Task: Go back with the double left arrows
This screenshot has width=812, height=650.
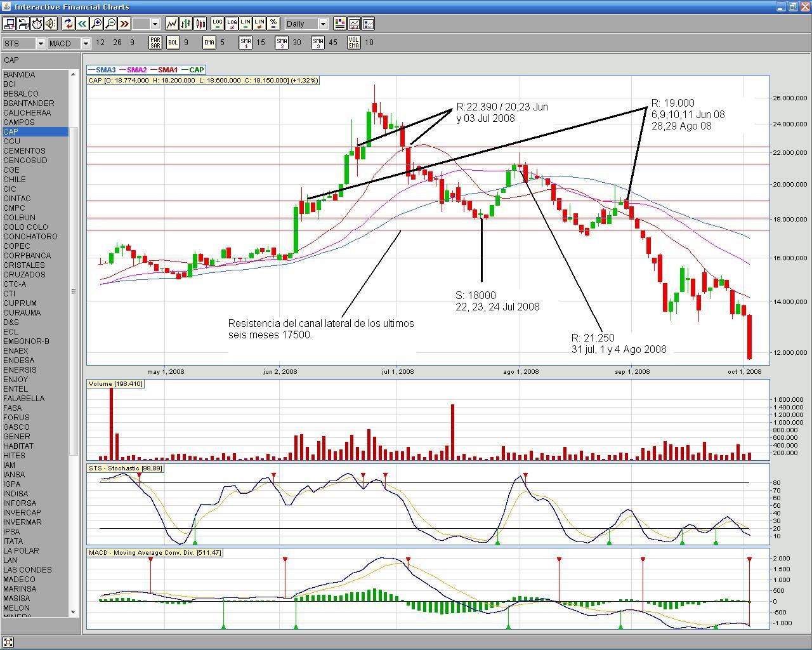Action: [82, 23]
